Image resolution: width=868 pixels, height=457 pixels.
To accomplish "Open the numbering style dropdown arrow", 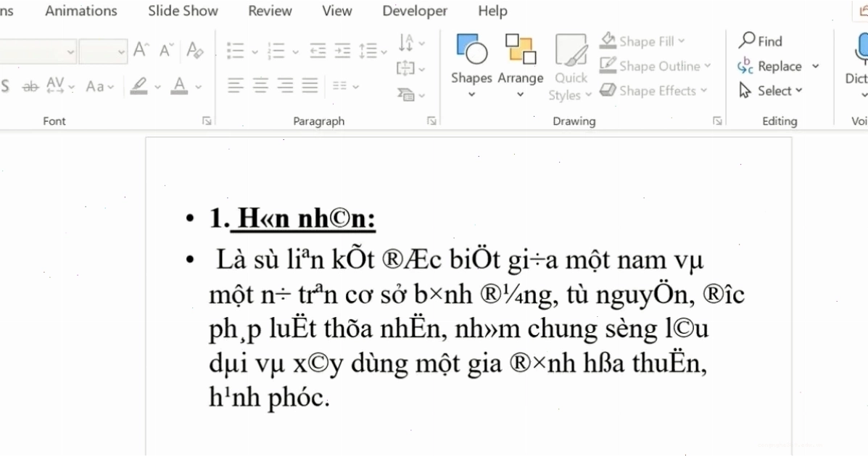I will pos(295,52).
